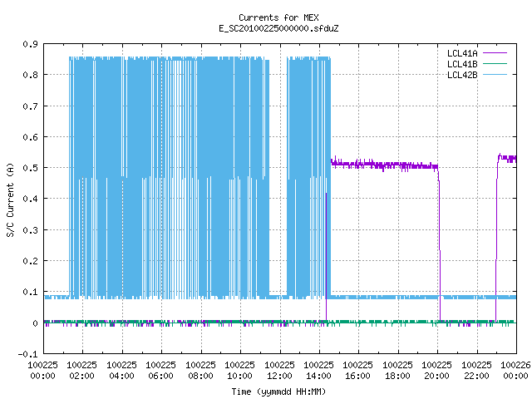
Task: Click the X-axis label 'Time (yymmdd HH:MM)'
Action: [x=278, y=392]
